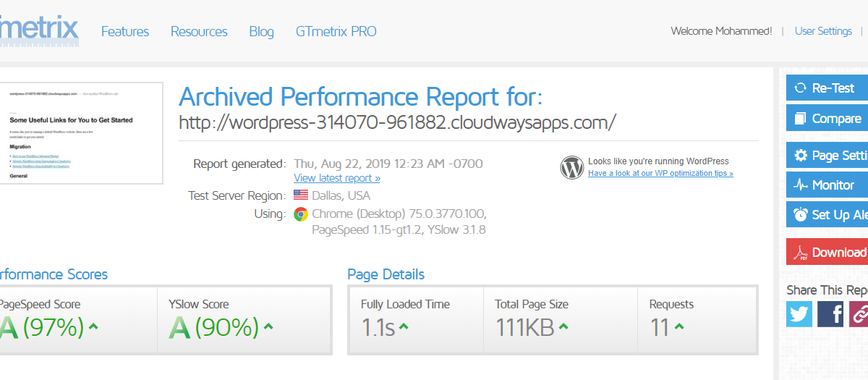The height and width of the screenshot is (380, 868).
Task: Click the green arrow beside YSlow score
Action: (268, 326)
